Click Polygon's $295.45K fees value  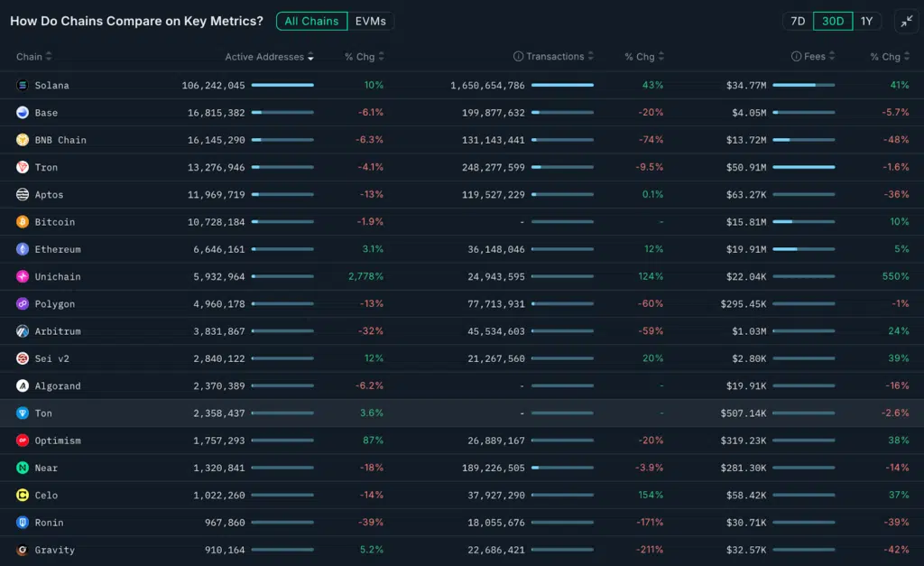(744, 303)
